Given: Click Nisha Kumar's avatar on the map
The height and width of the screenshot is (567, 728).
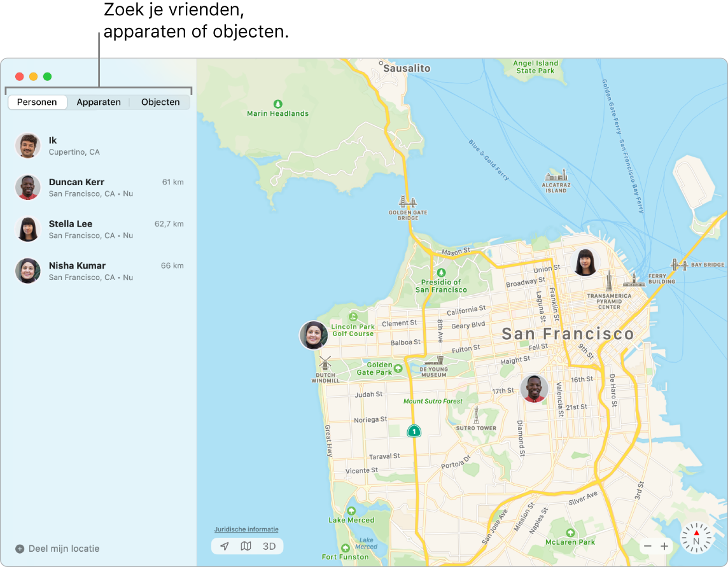Looking at the screenshot, I should point(313,335).
